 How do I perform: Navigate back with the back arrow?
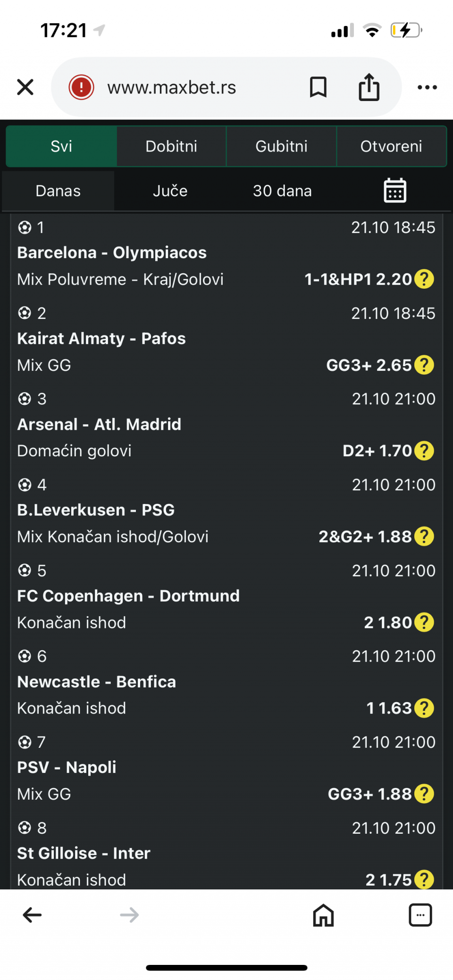tap(32, 915)
